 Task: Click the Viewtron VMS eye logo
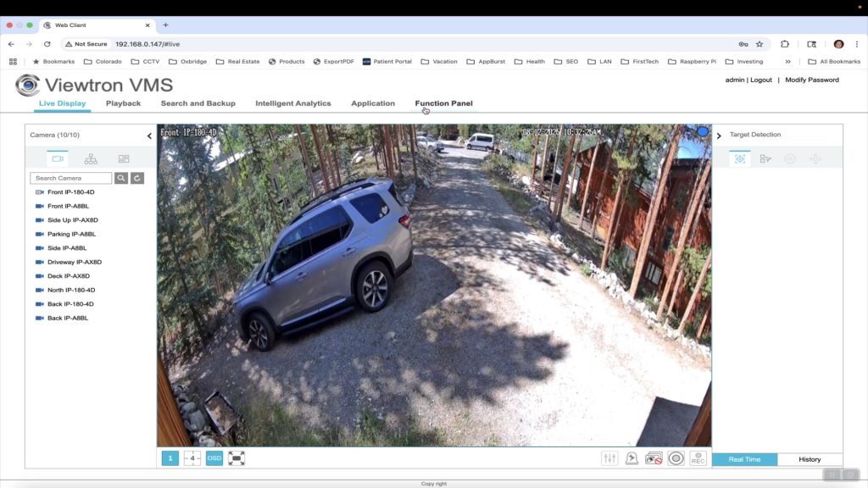[27, 85]
